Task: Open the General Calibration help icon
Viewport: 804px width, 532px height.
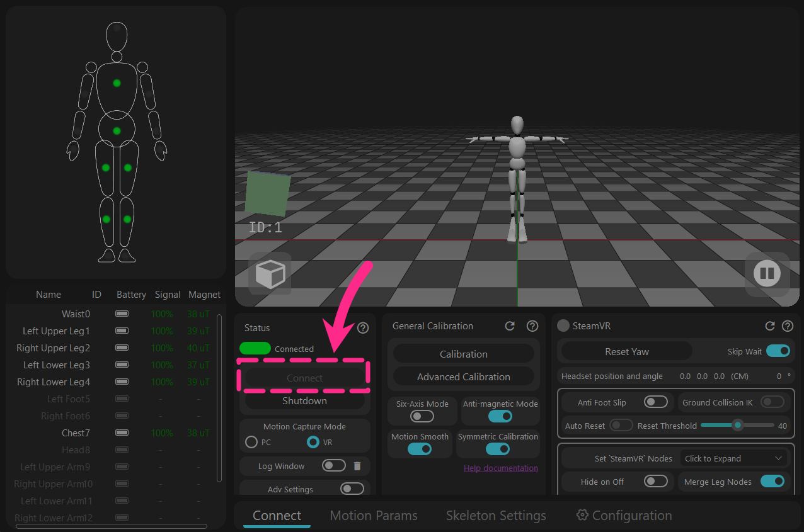Action: [x=532, y=326]
